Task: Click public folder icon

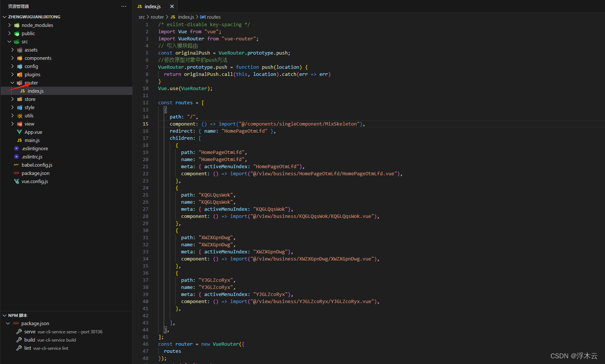Action: 17,34
